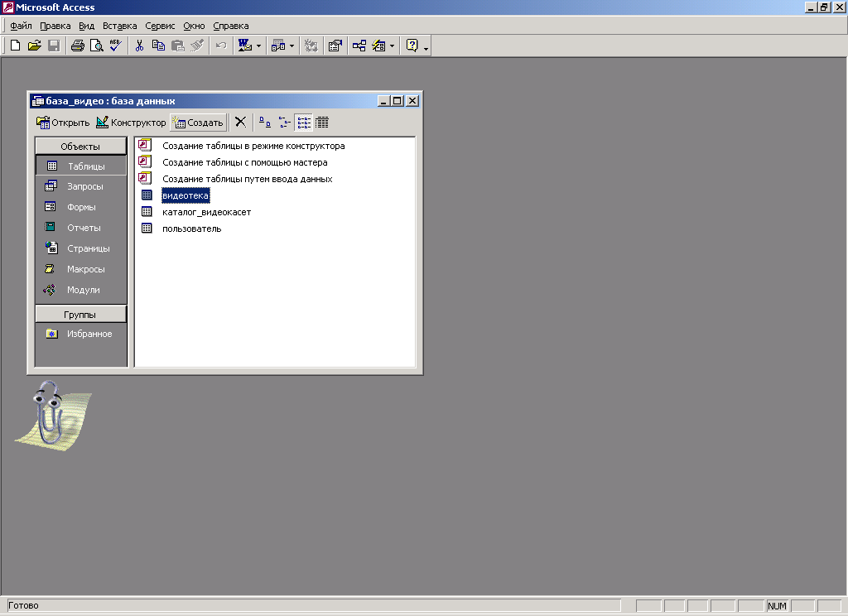This screenshot has height=616, width=848.
Task: Paste with clipboard icon
Action: pos(178,46)
